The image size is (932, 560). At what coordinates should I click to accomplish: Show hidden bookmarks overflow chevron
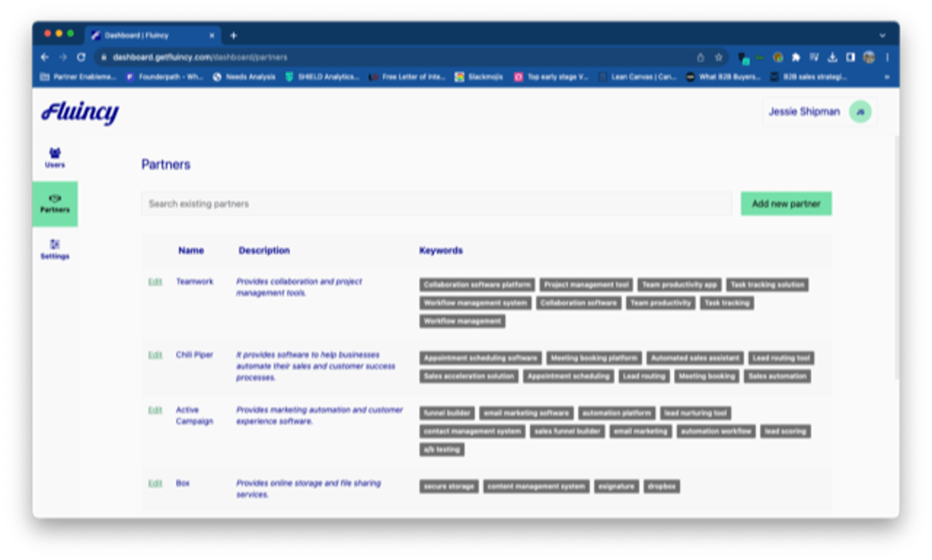click(x=887, y=77)
